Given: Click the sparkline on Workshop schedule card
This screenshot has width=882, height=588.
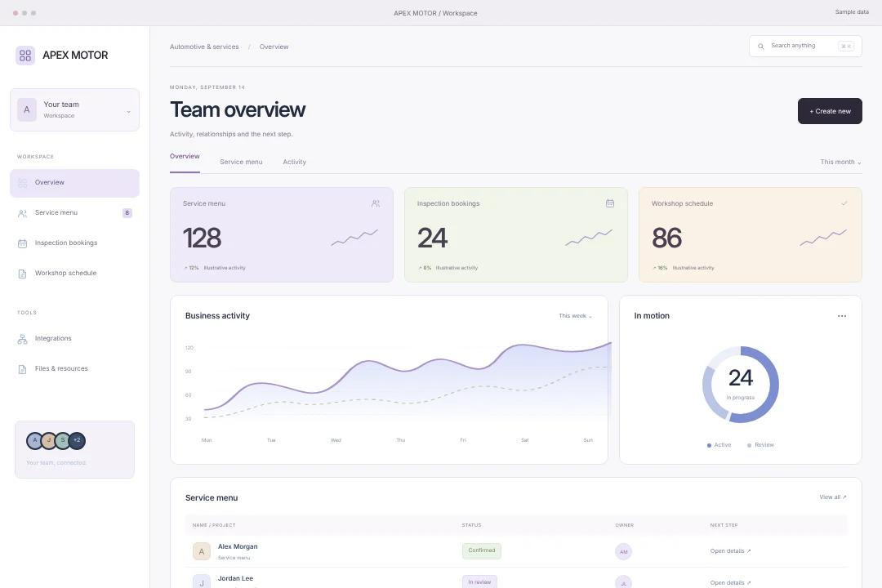Looking at the screenshot, I should (x=823, y=238).
